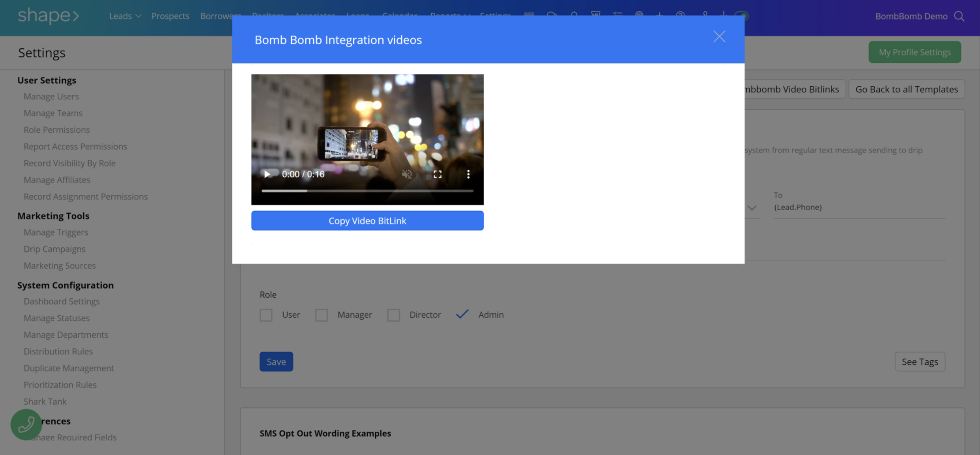The width and height of the screenshot is (980, 455).
Task: Click the Marketing Tools heading
Action: [53, 216]
